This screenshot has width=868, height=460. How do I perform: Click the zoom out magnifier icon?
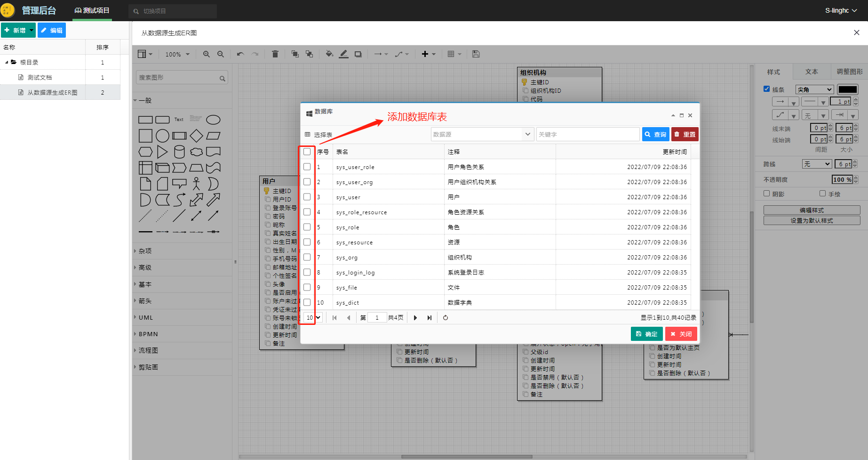[x=220, y=54]
